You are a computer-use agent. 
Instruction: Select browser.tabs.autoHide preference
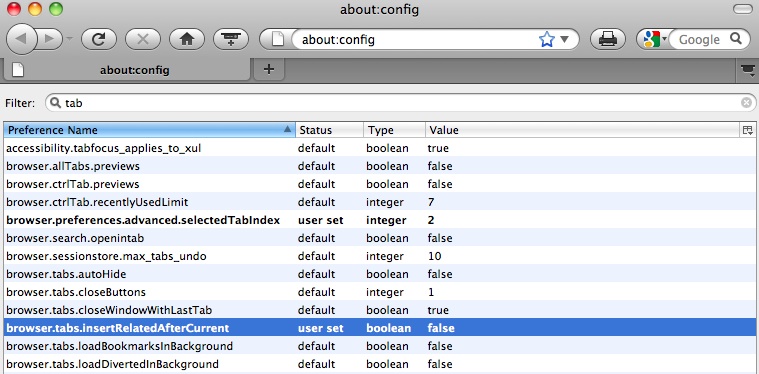[380, 274]
